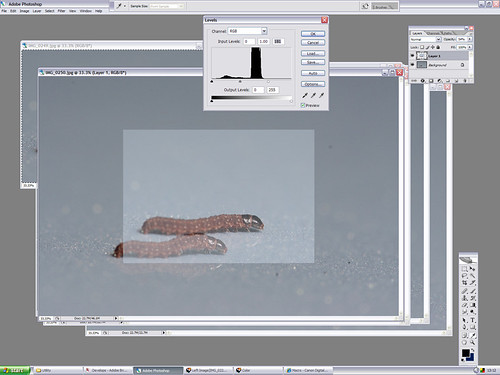The image size is (500, 375).
Task: Select the History Brush tool
Action: (473, 299)
